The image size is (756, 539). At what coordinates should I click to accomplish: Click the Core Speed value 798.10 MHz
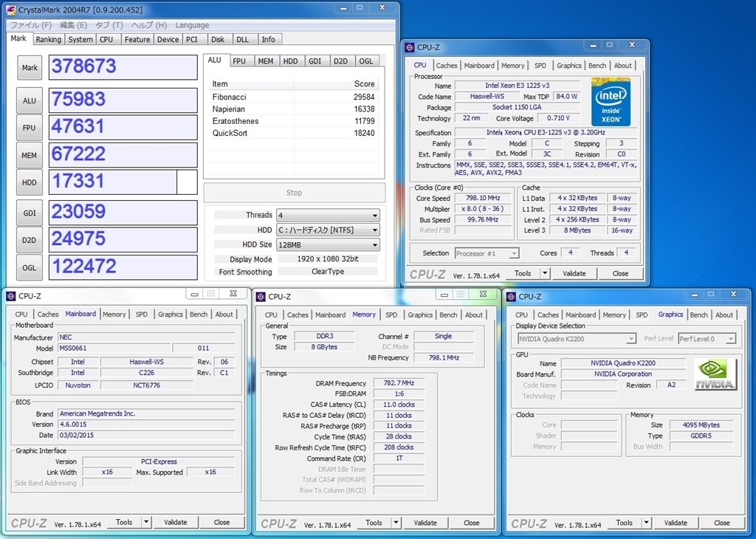483,198
